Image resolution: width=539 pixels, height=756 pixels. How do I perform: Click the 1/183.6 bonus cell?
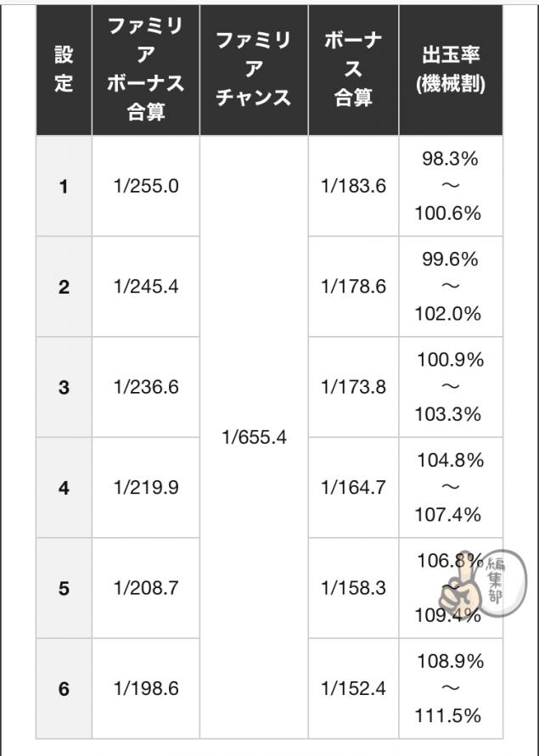pyautogui.click(x=353, y=187)
